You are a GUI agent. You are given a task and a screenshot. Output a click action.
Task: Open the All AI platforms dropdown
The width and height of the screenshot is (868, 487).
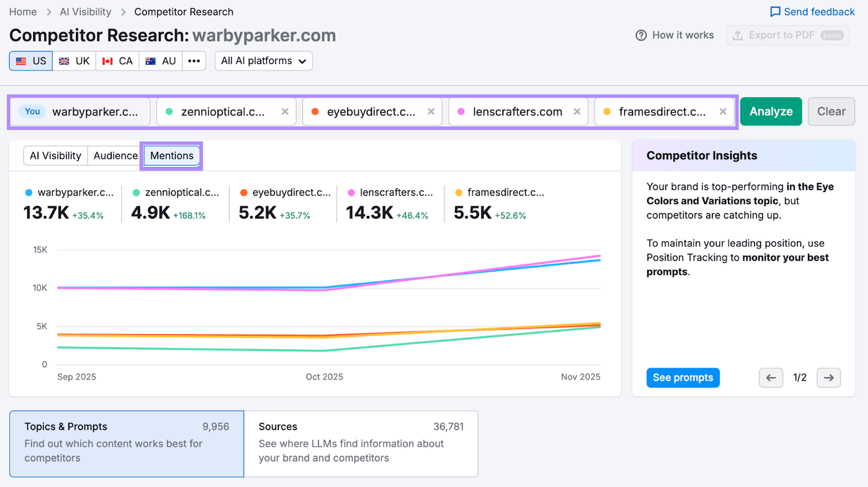point(263,61)
